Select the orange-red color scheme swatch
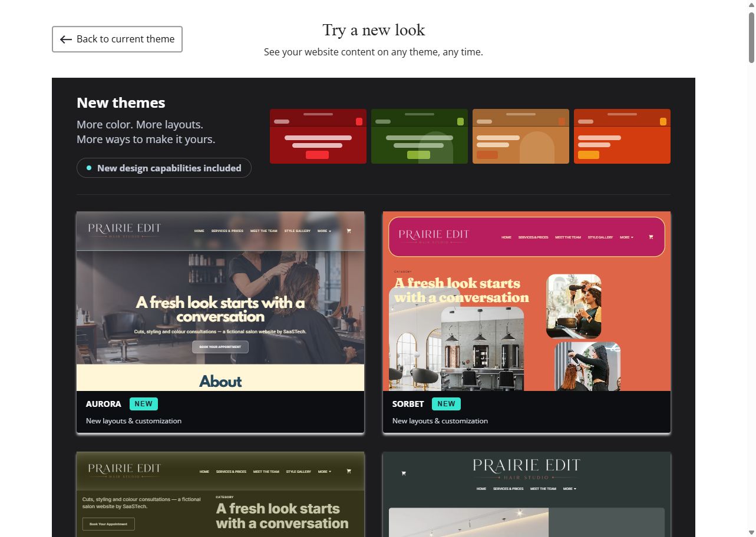Image resolution: width=756 pixels, height=537 pixels. coord(622,136)
